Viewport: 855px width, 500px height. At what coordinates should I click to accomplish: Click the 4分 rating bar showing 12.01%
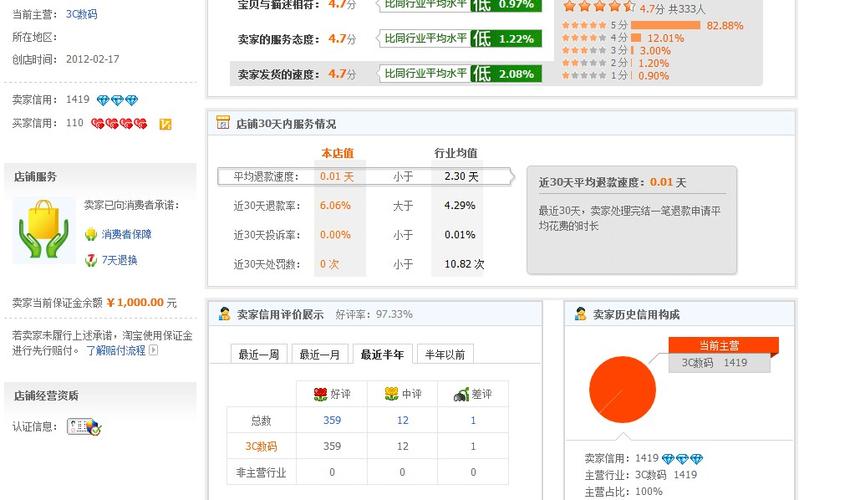(x=636, y=38)
